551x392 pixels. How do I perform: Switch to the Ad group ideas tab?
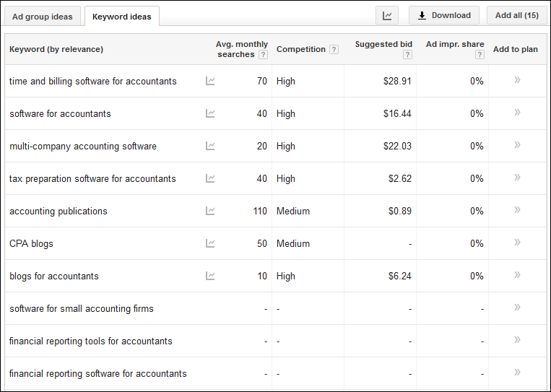click(x=43, y=17)
